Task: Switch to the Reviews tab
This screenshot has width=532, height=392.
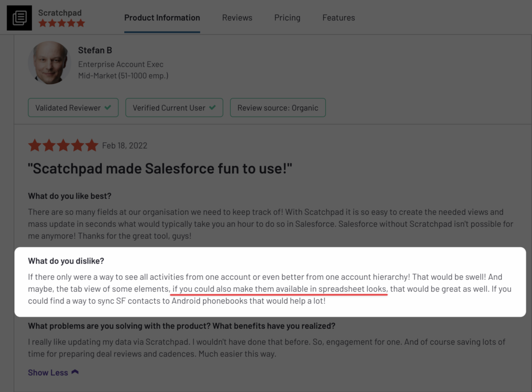Action: (x=237, y=18)
